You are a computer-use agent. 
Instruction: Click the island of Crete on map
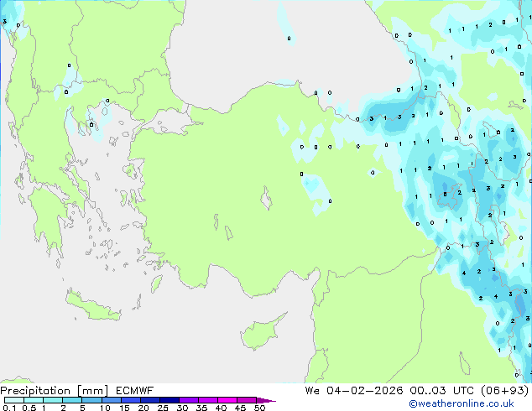[92, 305]
